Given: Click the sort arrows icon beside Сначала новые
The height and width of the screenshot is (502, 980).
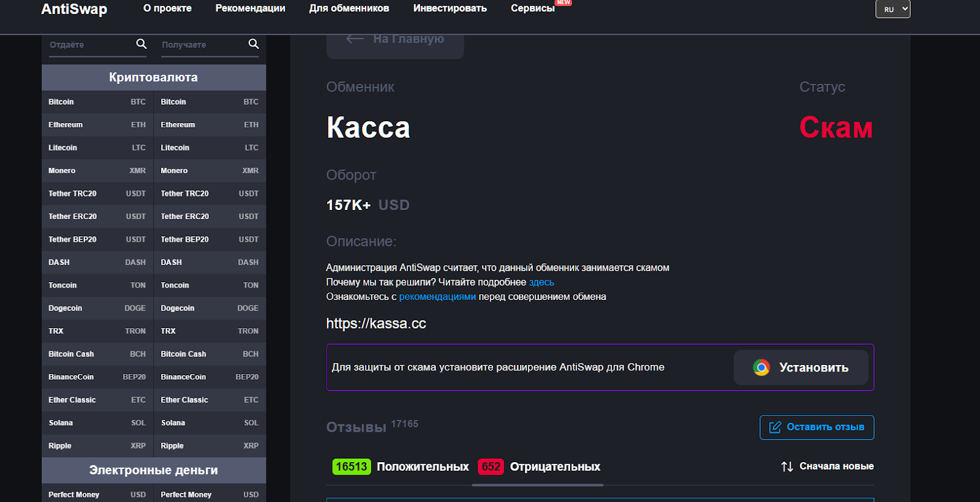Looking at the screenshot, I should click(x=787, y=466).
